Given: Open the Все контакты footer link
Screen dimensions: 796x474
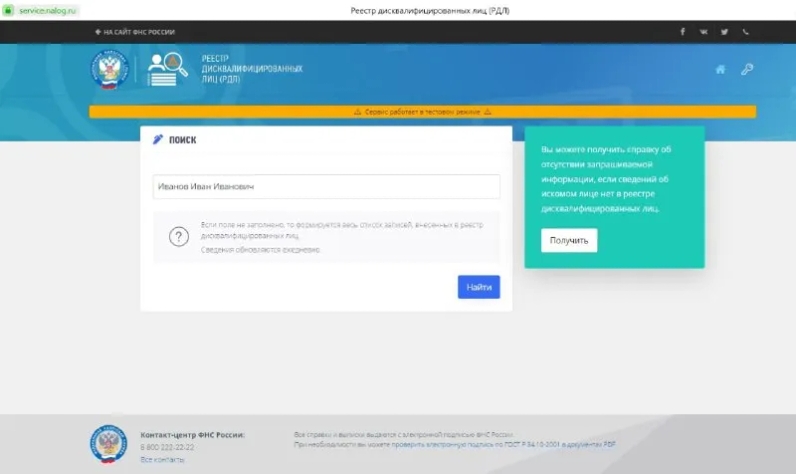Looking at the screenshot, I should click(162, 459).
